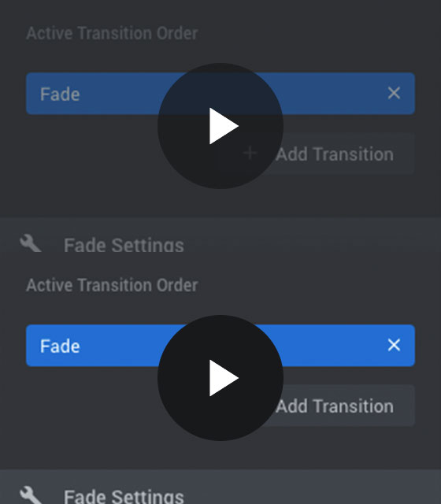Click the wrench icon in the bottom Fade Settings header
The width and height of the screenshot is (441, 504).
click(31, 495)
